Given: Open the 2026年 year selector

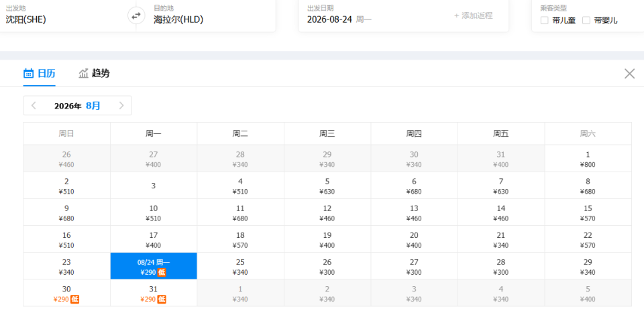Looking at the screenshot, I should click(x=68, y=106).
